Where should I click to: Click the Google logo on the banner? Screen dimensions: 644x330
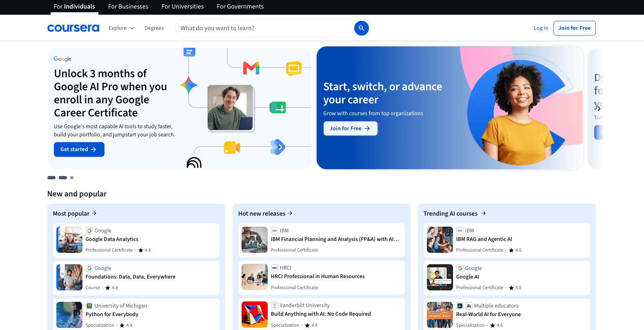click(62, 59)
